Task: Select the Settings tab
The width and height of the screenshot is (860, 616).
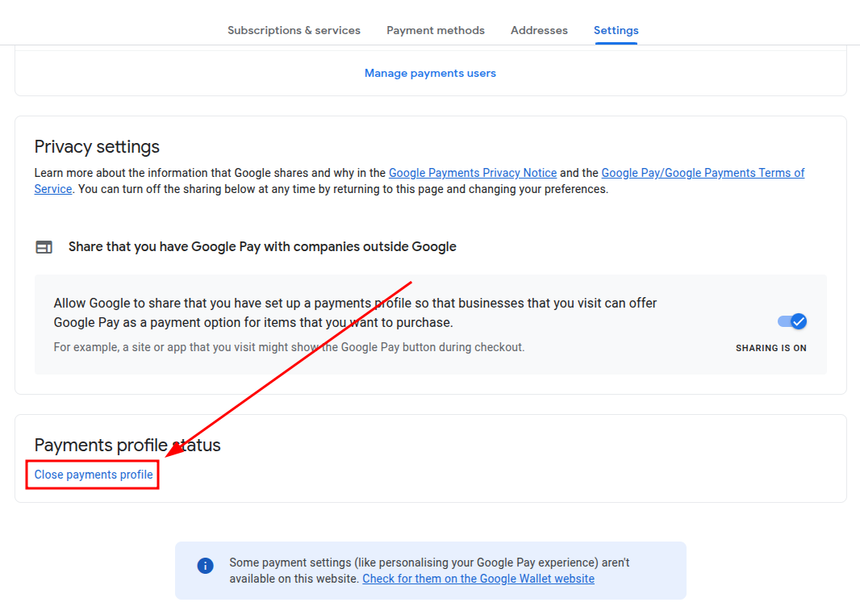Action: click(616, 30)
